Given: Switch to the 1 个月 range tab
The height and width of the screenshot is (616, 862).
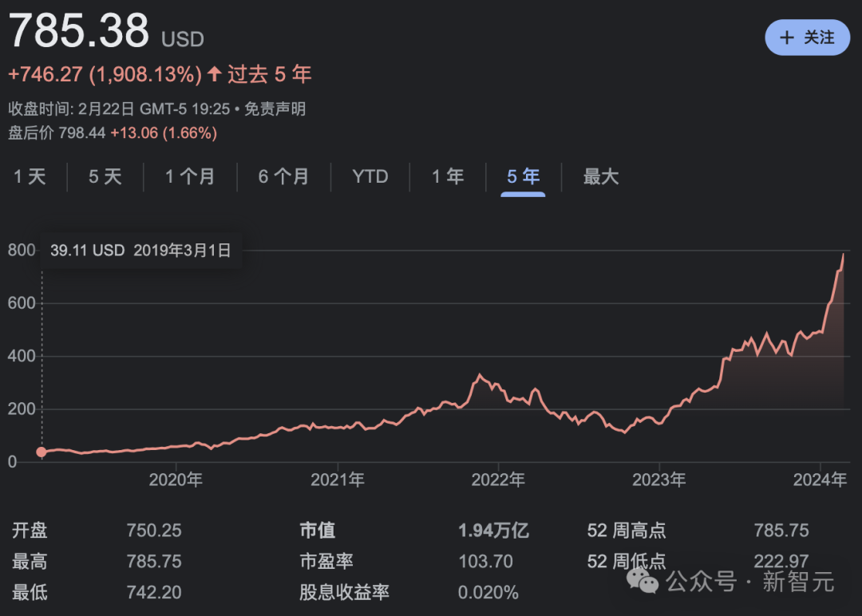Looking at the screenshot, I should (x=190, y=176).
